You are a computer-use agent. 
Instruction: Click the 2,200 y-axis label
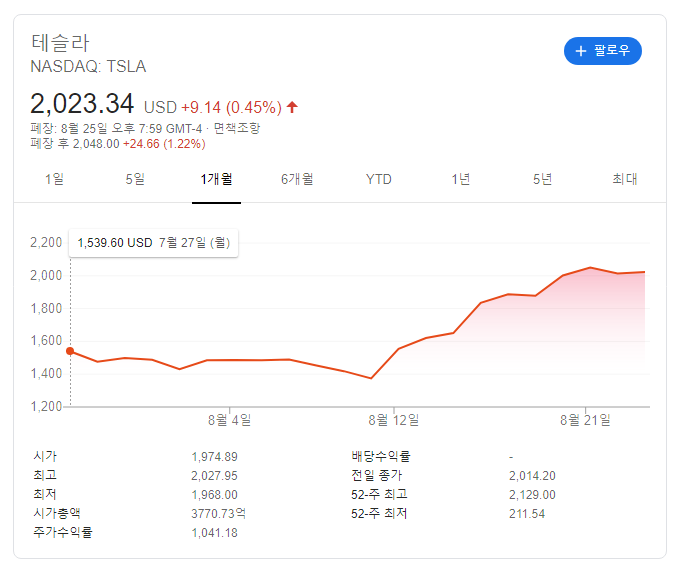click(x=46, y=242)
